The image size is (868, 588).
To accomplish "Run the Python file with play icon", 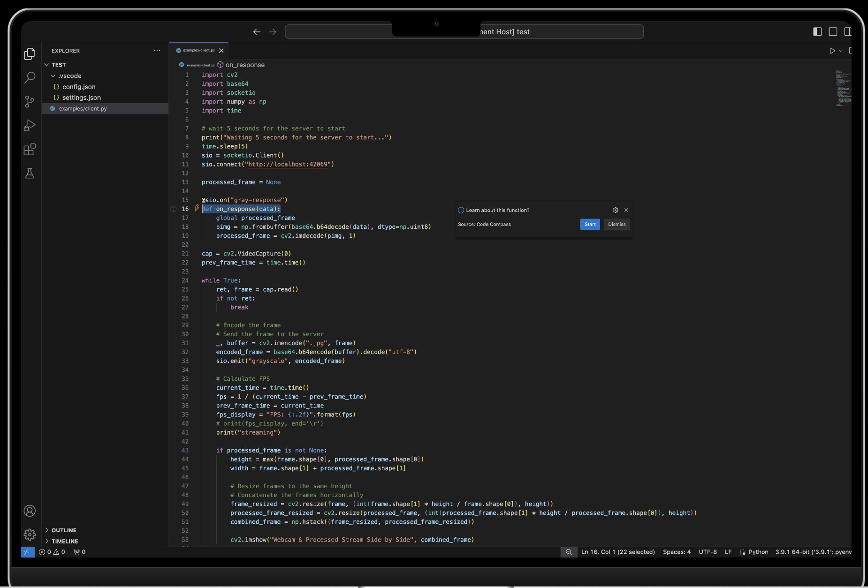I will click(x=832, y=51).
